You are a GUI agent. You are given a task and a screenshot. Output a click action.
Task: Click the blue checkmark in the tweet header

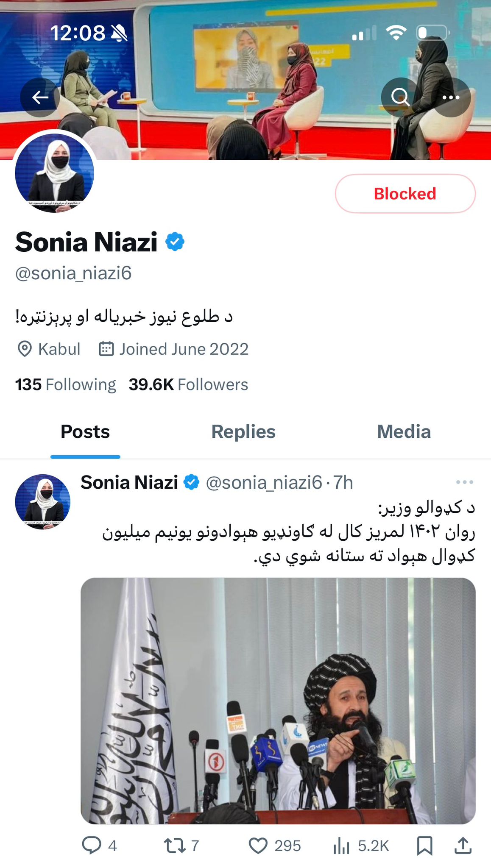point(192,482)
